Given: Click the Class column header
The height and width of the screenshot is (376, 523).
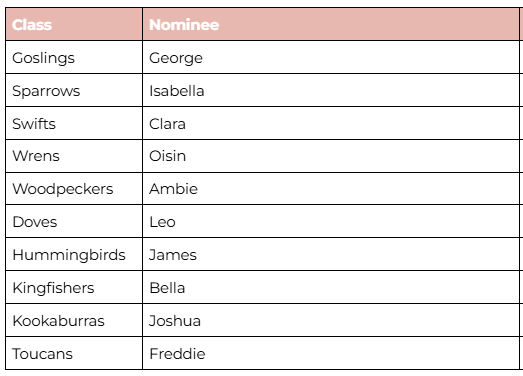Looking at the screenshot, I should click(74, 24).
